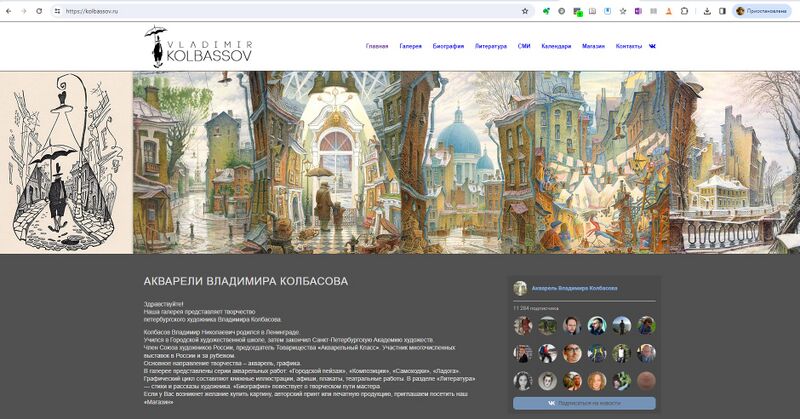Viewport: 800px width, 419px height.
Task: Click the 11 284 подписчика count text
Action: pos(536,308)
